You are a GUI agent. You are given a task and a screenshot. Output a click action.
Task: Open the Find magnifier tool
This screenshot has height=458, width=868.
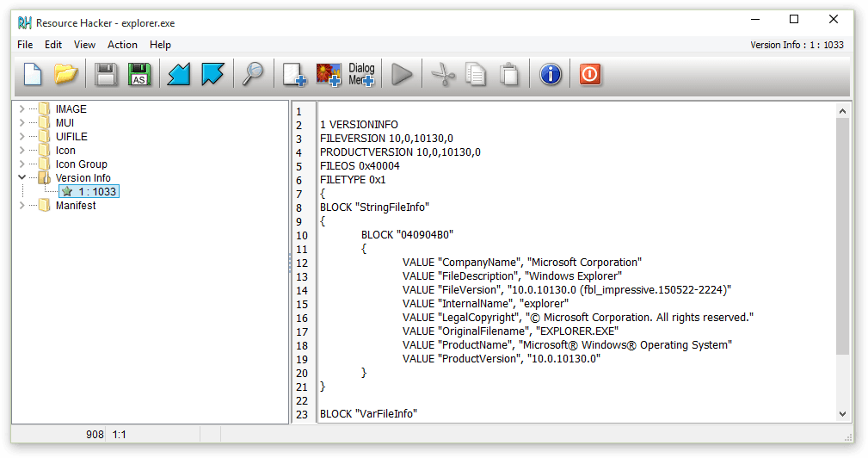click(253, 74)
